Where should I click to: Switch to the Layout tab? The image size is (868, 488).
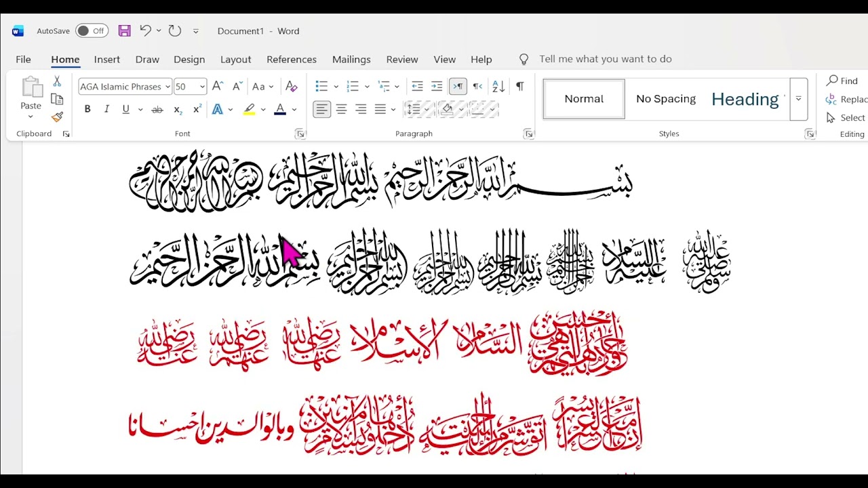[x=236, y=59]
